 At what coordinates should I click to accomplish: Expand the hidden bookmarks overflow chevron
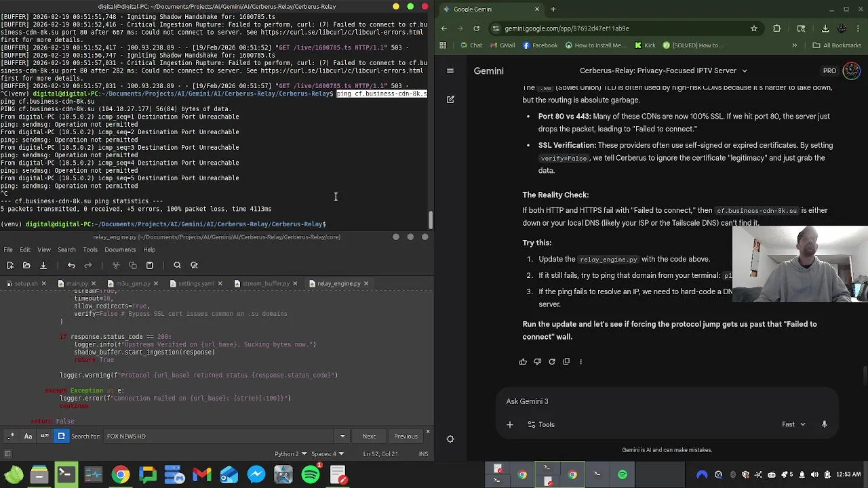click(x=795, y=45)
